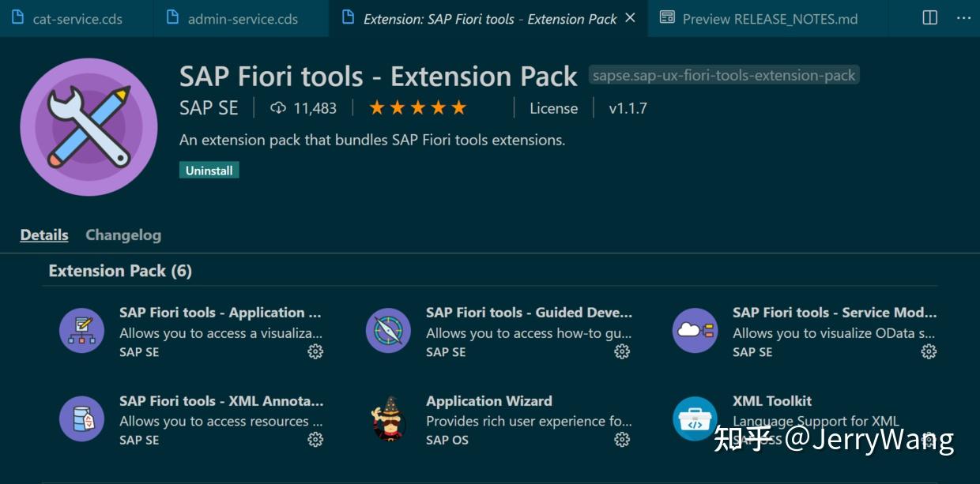Open manage gear for Guided Development
This screenshot has width=980, height=484.
tap(622, 352)
